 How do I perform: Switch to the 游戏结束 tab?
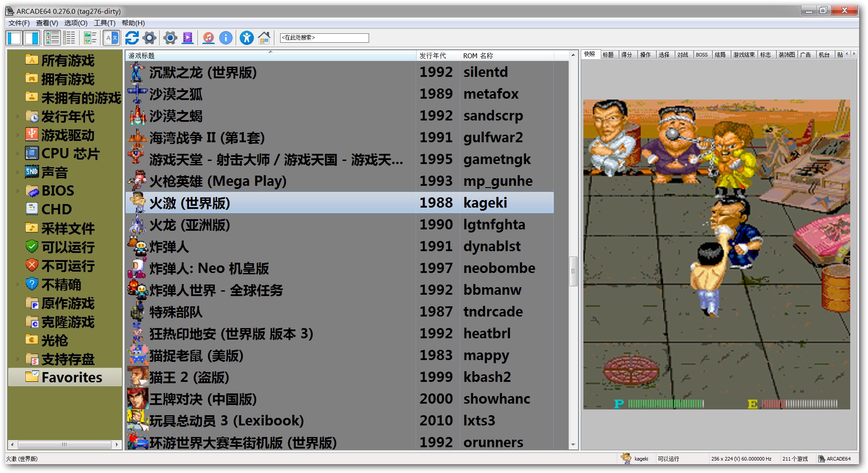744,55
